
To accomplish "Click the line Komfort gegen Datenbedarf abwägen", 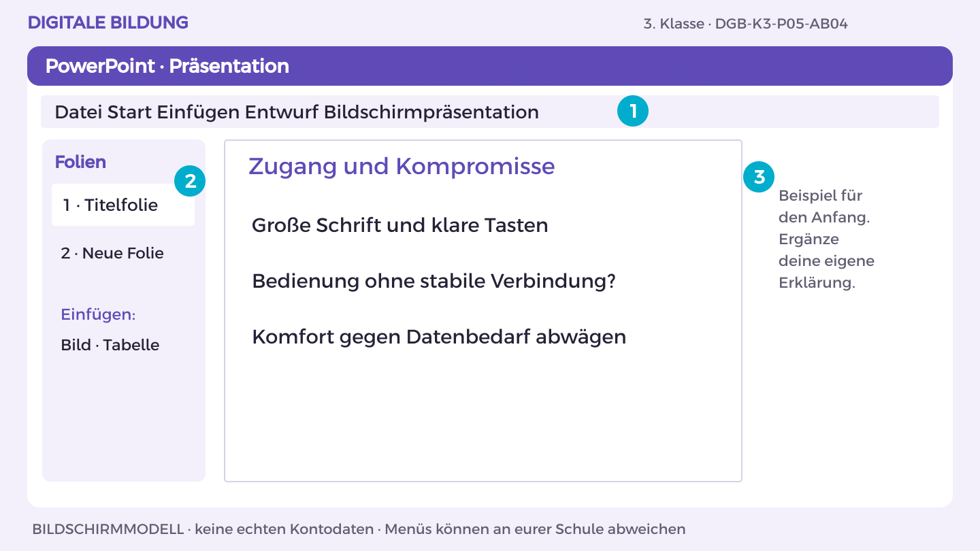I will click(439, 337).
